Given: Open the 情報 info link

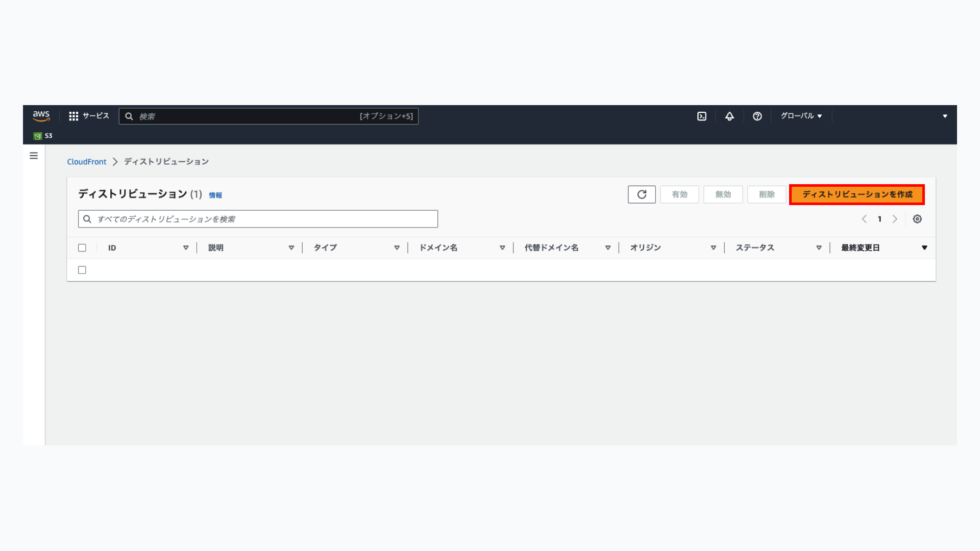Looking at the screenshot, I should point(215,195).
